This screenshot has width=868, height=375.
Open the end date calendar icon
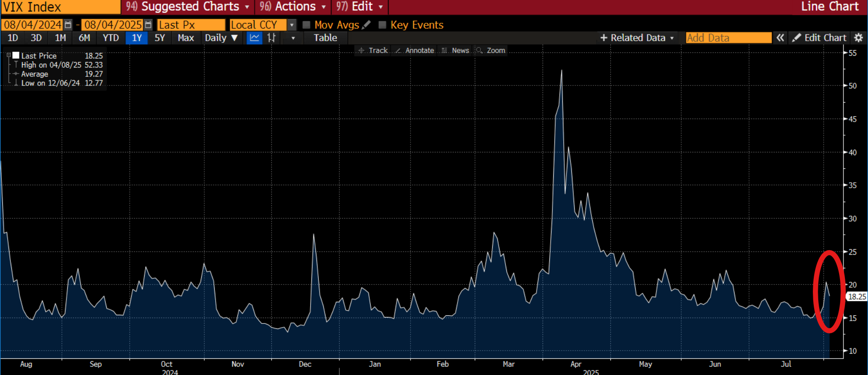click(148, 25)
